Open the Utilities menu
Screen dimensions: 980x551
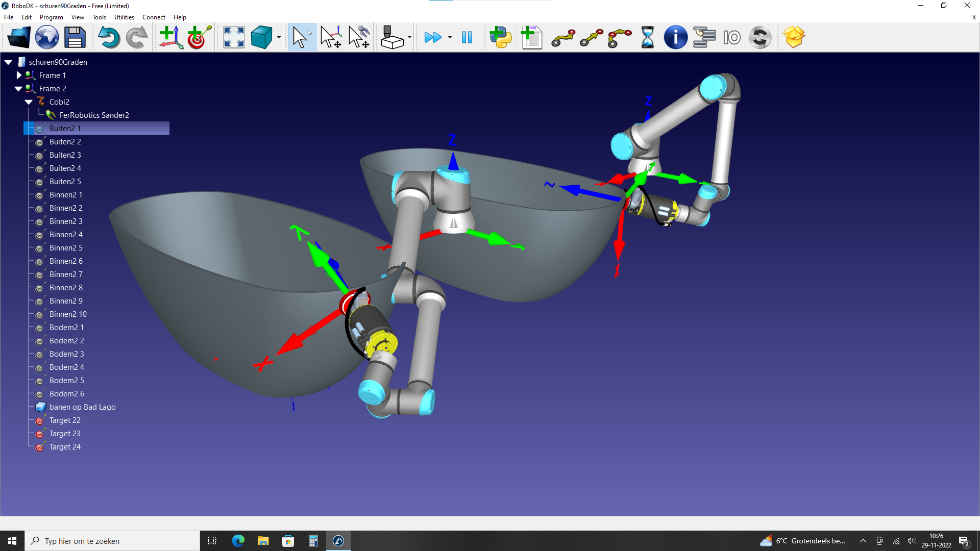pos(124,17)
